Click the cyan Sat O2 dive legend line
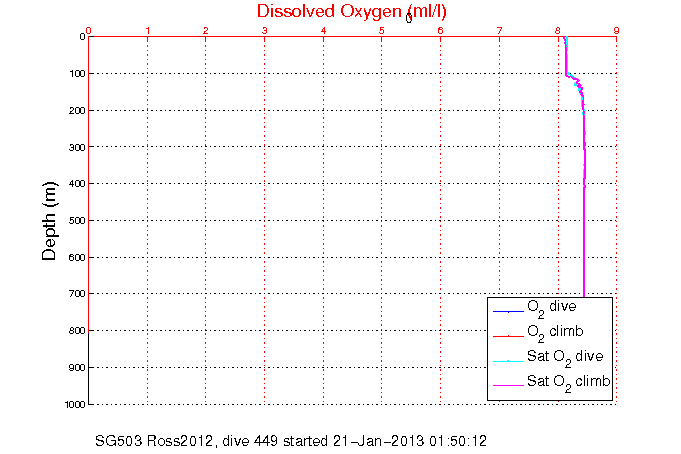The width and height of the screenshot is (681, 454). 508,361
